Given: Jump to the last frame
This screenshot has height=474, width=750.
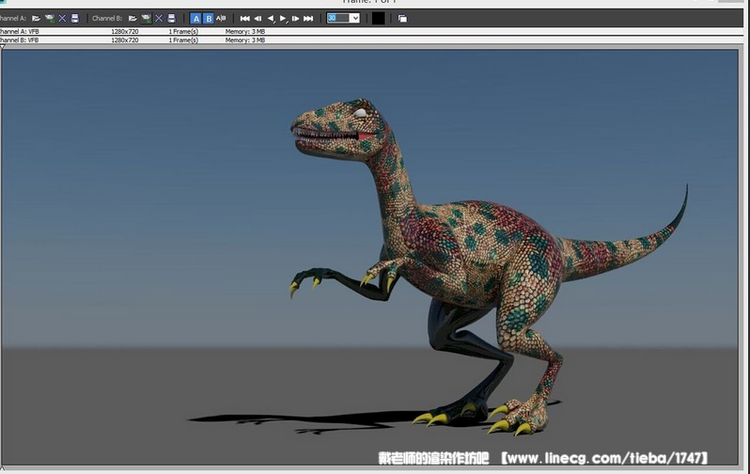Looking at the screenshot, I should pyautogui.click(x=309, y=19).
